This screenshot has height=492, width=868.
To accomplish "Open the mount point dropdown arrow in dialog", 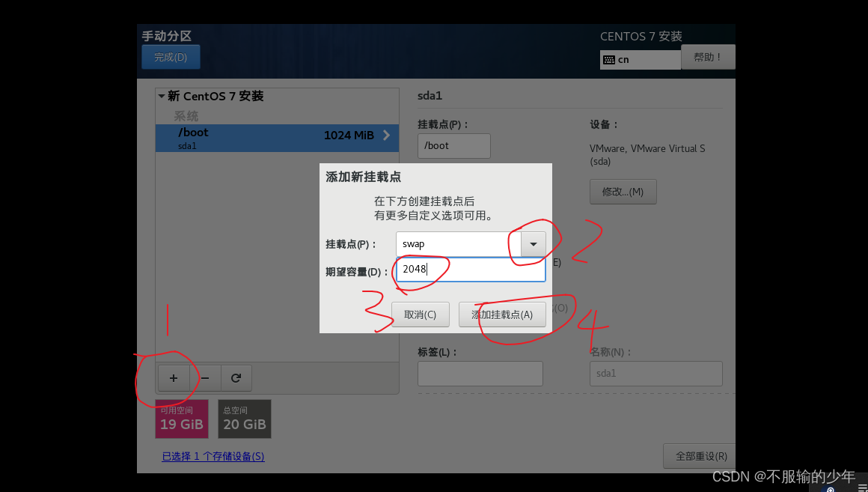I will 533,244.
